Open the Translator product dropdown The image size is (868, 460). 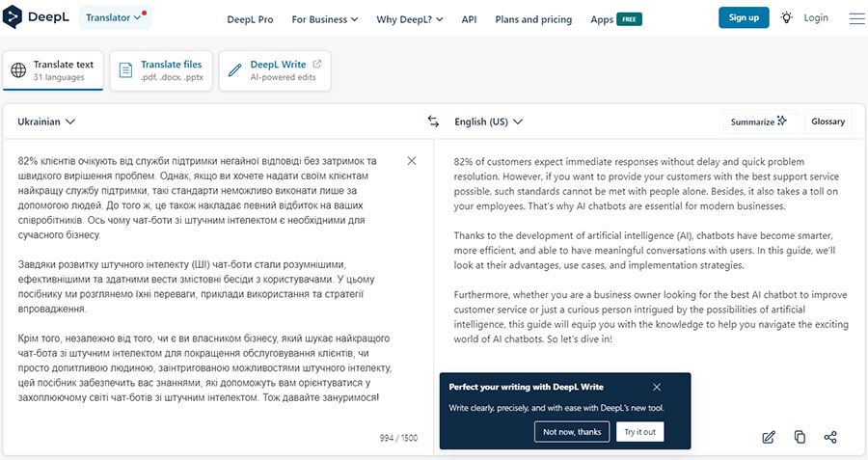coord(115,17)
